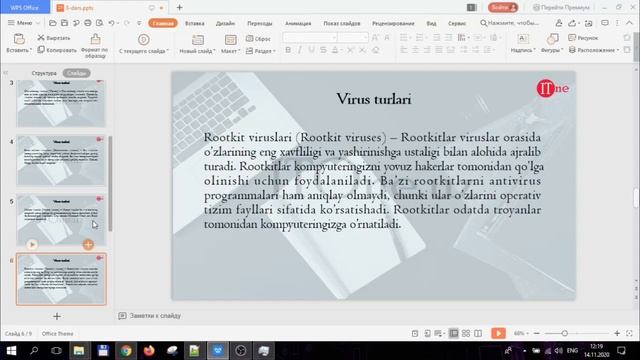This screenshot has width=640, height=360.
Task: Expand the Вставить paste dropdown arrow
Action: tap(30, 50)
